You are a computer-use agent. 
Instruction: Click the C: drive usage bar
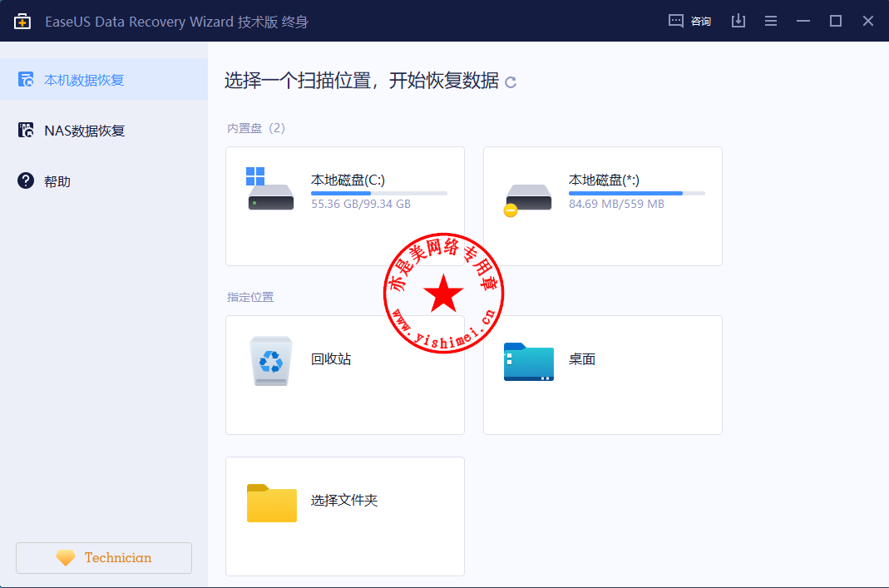click(378, 193)
